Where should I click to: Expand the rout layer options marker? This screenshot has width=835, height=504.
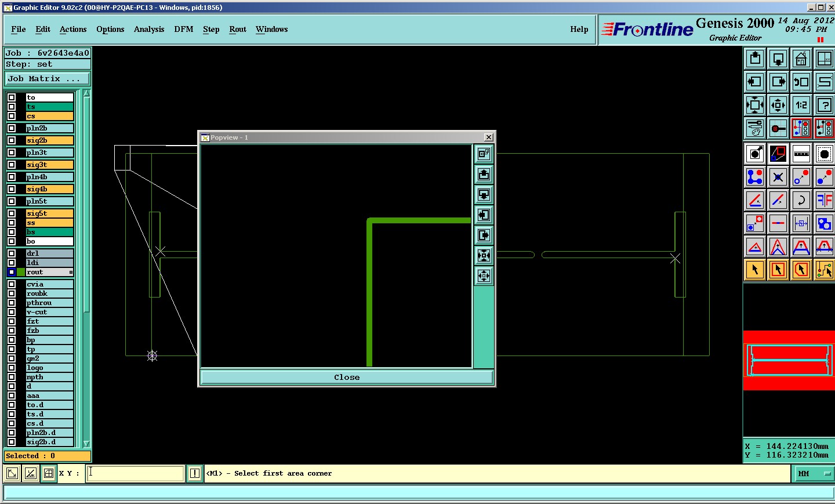pos(71,272)
